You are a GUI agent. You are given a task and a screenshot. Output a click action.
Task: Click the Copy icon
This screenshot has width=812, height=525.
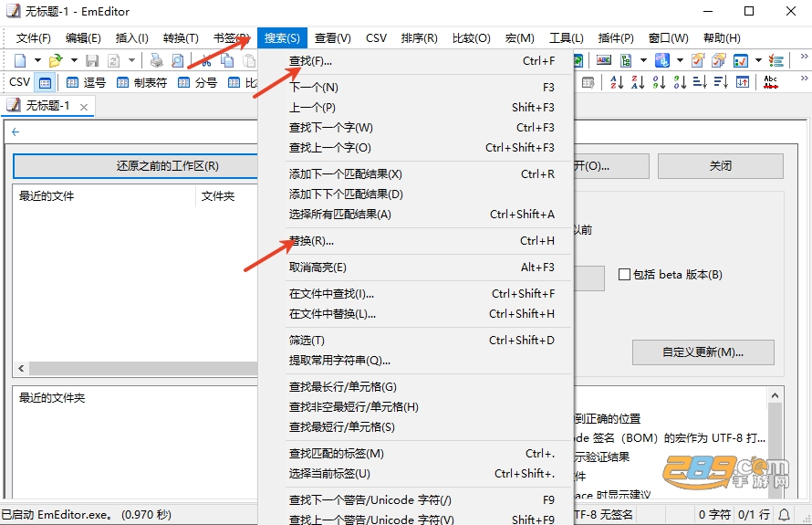[x=227, y=60]
